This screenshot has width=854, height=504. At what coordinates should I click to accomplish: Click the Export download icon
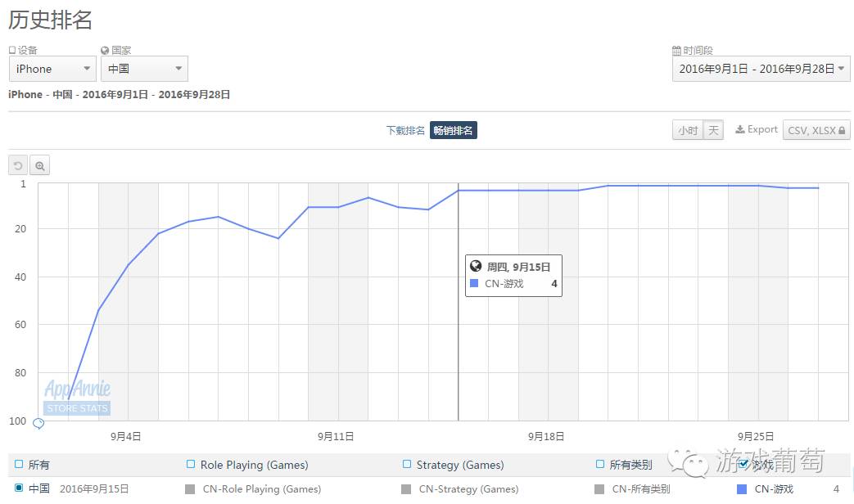[x=739, y=129]
